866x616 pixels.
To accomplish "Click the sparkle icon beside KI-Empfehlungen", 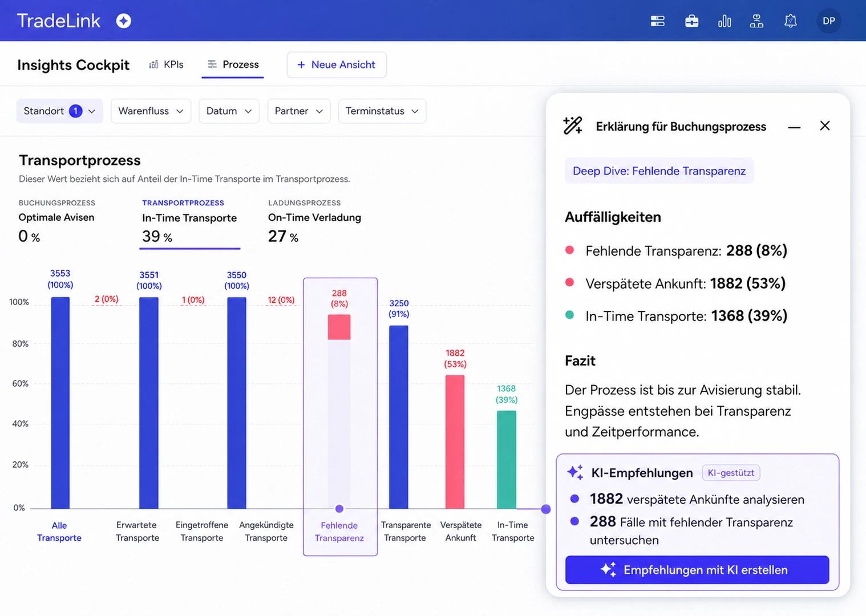I will (x=575, y=472).
